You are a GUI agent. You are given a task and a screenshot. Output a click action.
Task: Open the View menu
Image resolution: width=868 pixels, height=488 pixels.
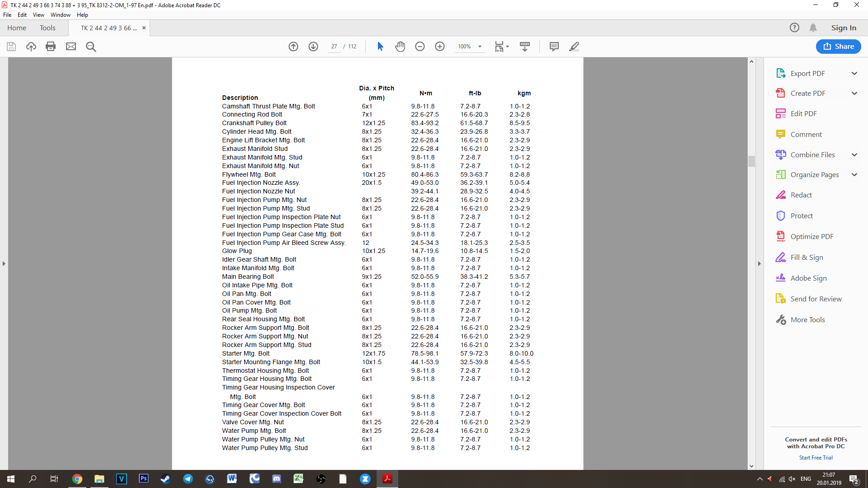click(x=38, y=15)
